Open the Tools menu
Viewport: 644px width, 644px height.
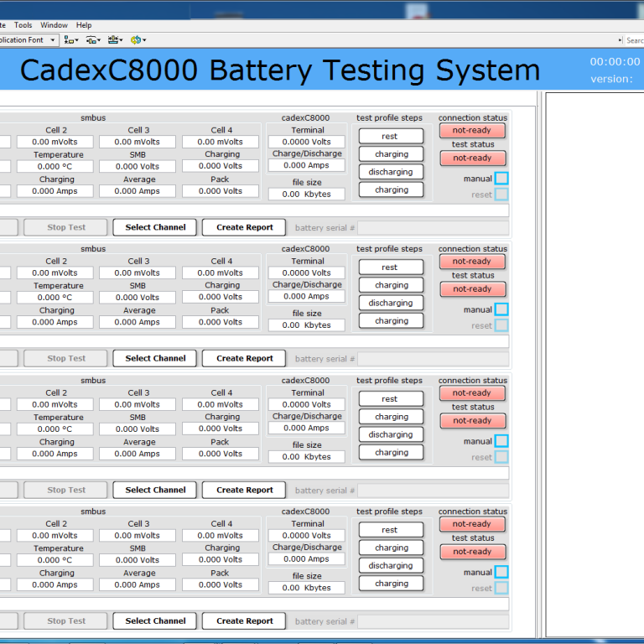click(23, 25)
